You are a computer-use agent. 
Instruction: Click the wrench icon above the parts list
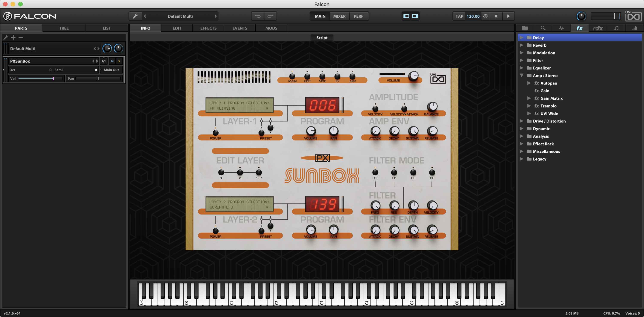coord(6,37)
